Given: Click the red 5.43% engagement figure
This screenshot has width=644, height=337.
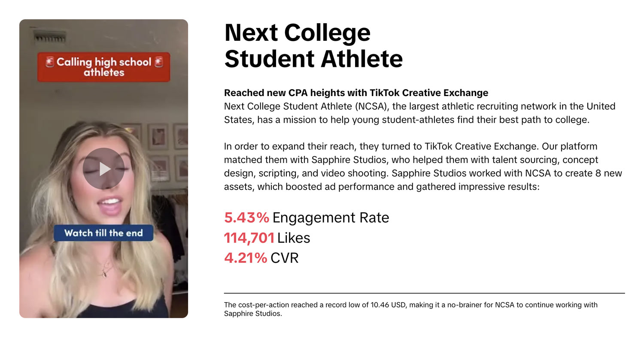Looking at the screenshot, I should pos(246,218).
